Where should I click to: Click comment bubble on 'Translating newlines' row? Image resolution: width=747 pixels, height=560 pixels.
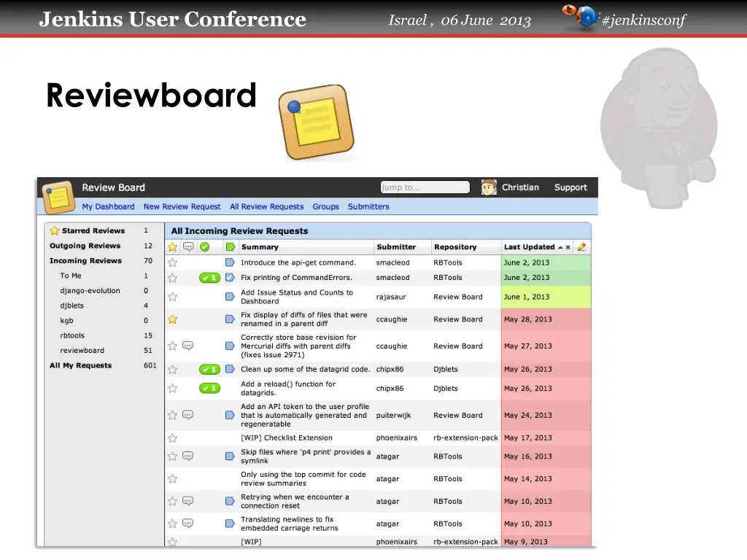click(x=188, y=524)
